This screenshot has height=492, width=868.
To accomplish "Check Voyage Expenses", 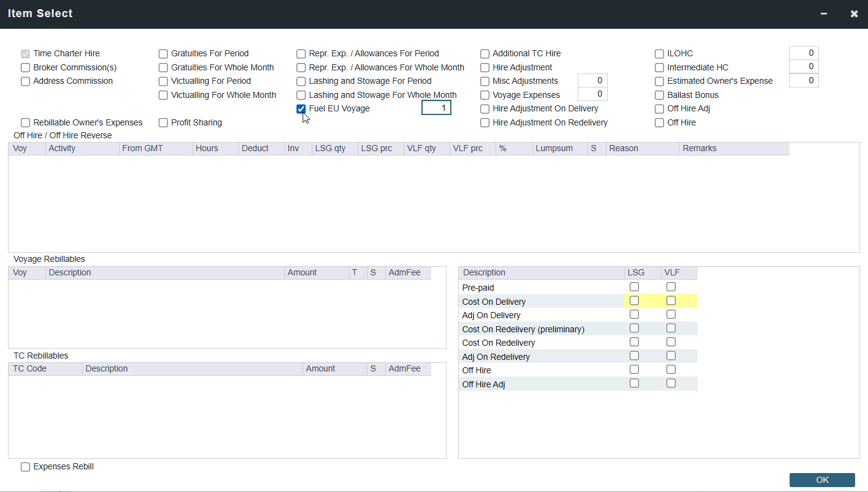I will click(x=485, y=95).
